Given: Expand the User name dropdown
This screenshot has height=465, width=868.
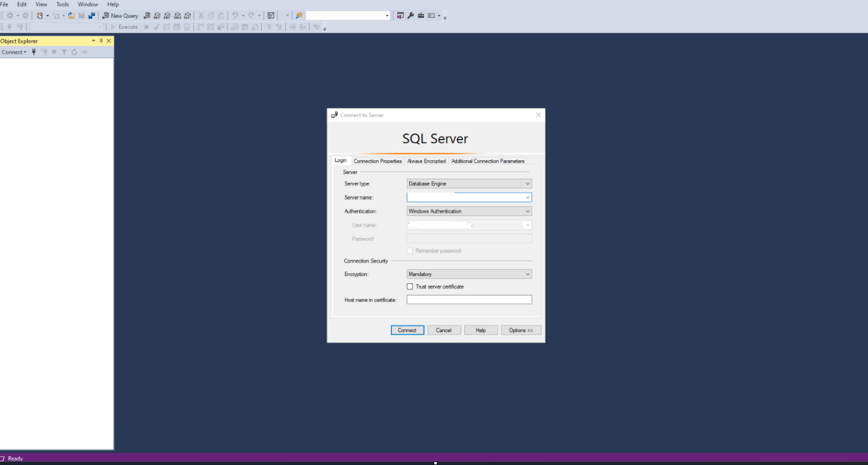Looking at the screenshot, I should [x=527, y=225].
